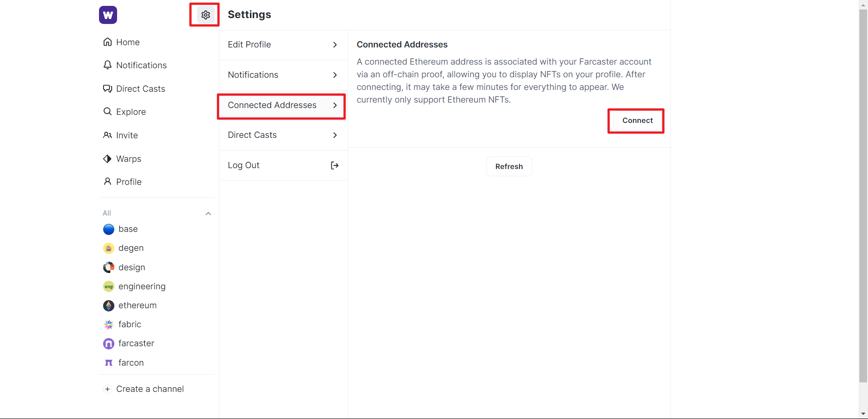
Task: Open the settings gear icon
Action: [206, 15]
